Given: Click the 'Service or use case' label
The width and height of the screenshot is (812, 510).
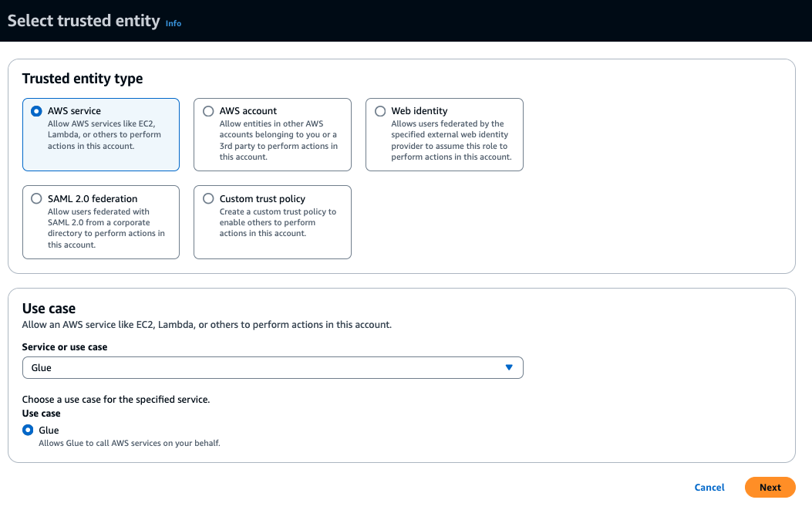Looking at the screenshot, I should point(65,346).
